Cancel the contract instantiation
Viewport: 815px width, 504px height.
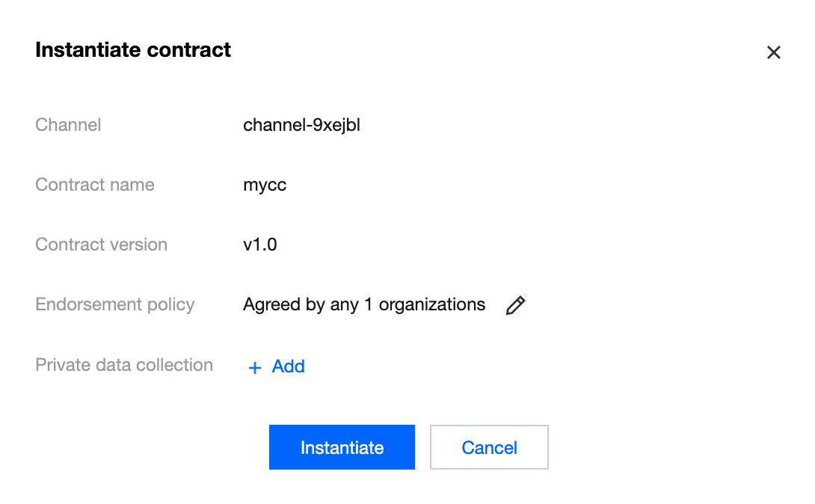click(x=489, y=447)
